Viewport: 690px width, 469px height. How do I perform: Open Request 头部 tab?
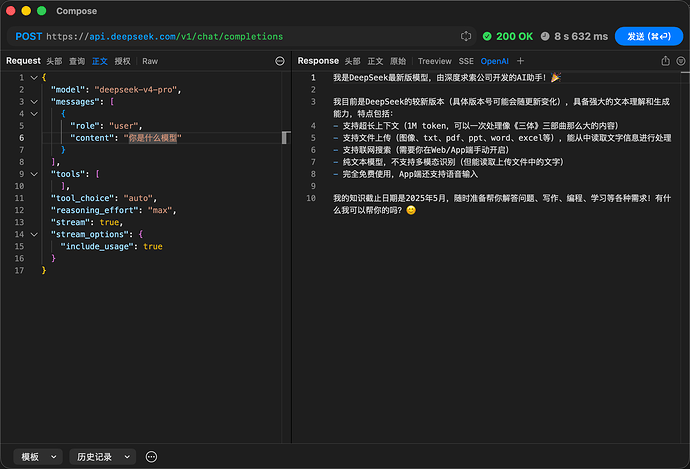coord(55,61)
